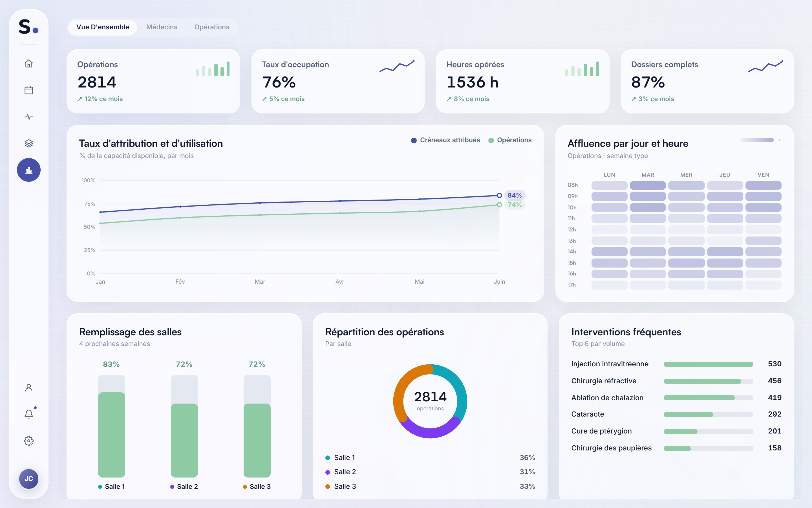The image size is (812, 508).
Task: Click the Salle 3 row showing 33%
Action: click(x=430, y=487)
